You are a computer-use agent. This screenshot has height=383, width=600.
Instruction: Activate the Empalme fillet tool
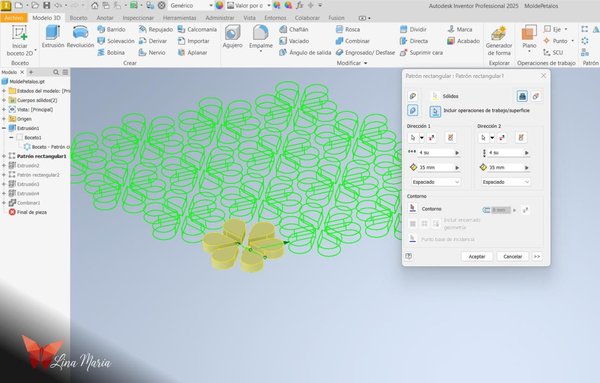point(261,37)
